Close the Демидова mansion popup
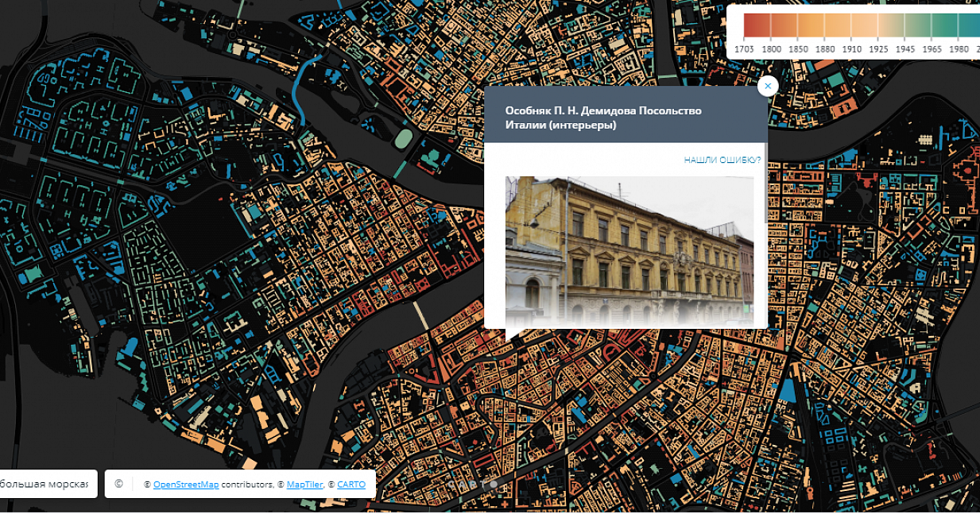The height and width of the screenshot is (514, 980). click(x=767, y=86)
